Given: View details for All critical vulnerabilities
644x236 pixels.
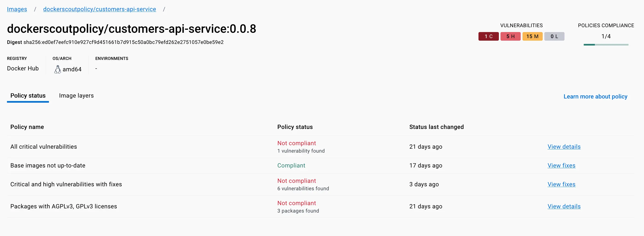Looking at the screenshot, I should (564, 147).
